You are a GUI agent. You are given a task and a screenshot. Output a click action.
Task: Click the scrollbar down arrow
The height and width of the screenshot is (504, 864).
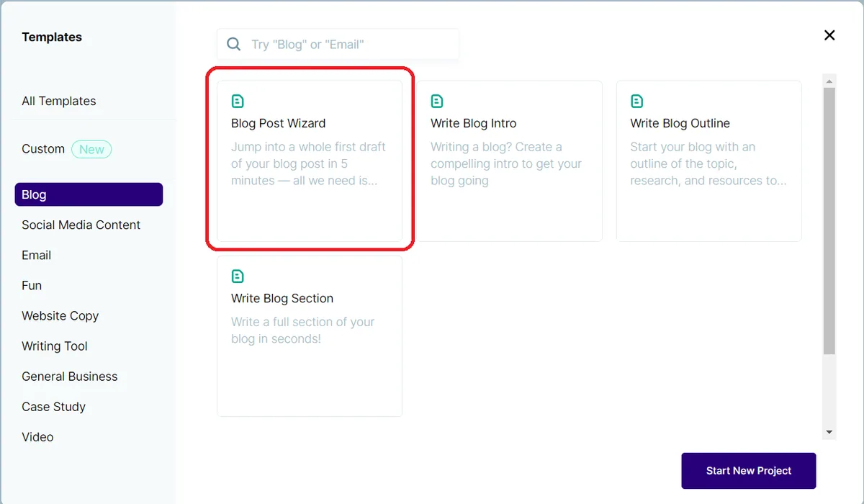[x=829, y=432]
